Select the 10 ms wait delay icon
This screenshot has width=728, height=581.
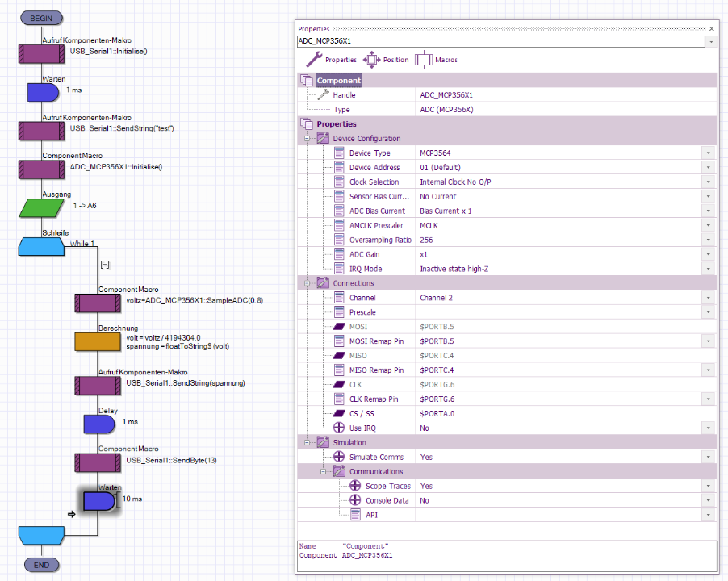pyautogui.click(x=99, y=502)
